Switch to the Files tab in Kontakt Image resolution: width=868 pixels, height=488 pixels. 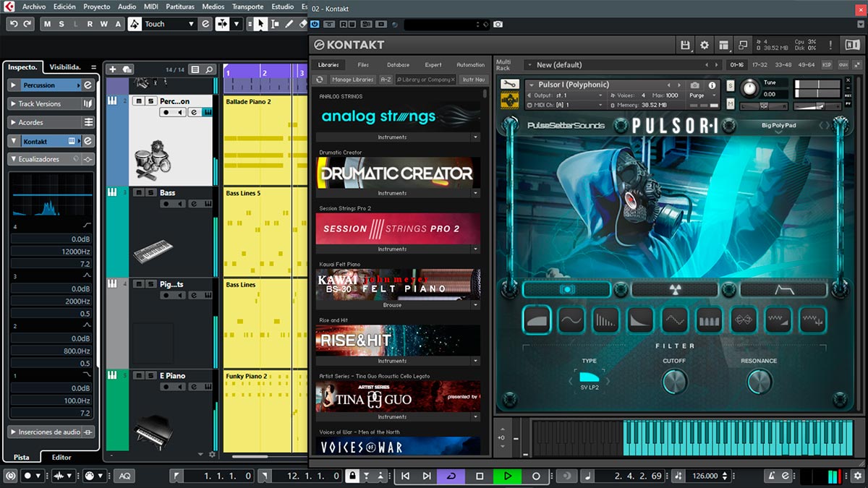click(x=363, y=65)
